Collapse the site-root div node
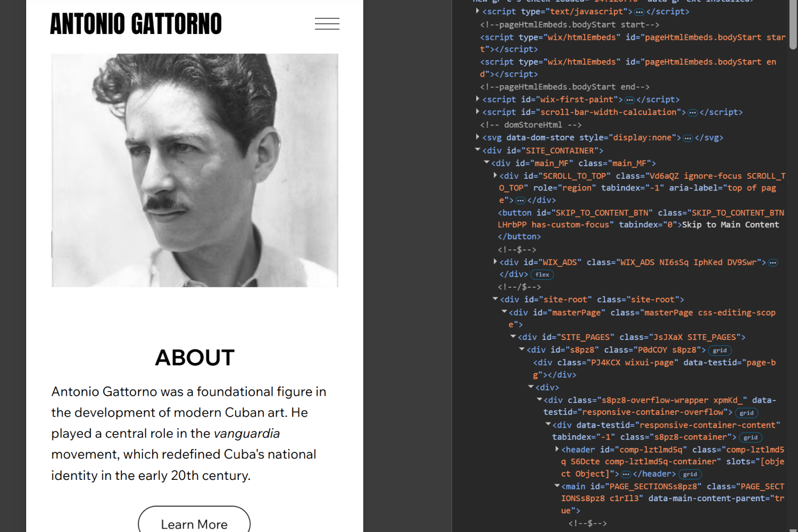The height and width of the screenshot is (532, 798). pyautogui.click(x=495, y=299)
